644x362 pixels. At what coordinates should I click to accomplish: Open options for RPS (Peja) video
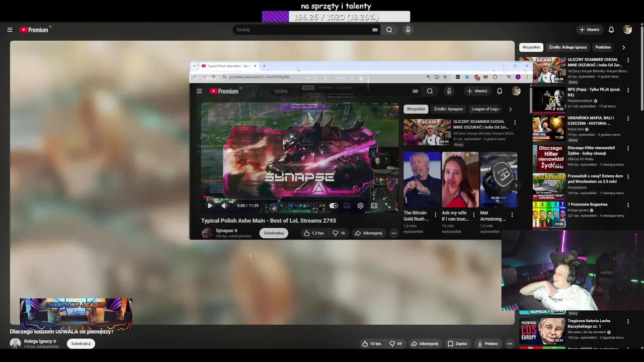tap(628, 90)
